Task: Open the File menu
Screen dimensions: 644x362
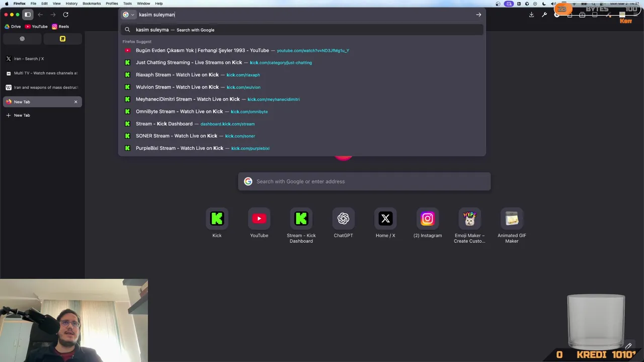Action: 33,4
